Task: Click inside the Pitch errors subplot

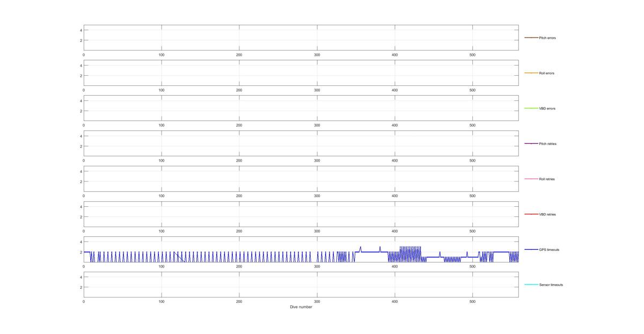Action: (301, 38)
